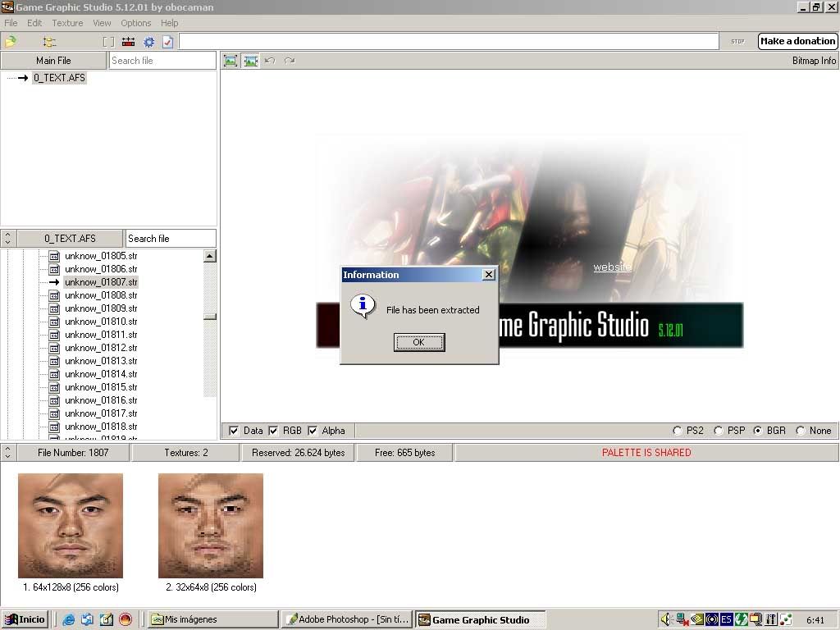Image resolution: width=840 pixels, height=630 pixels.
Task: Click the fit image to view icon
Action: tap(231, 61)
